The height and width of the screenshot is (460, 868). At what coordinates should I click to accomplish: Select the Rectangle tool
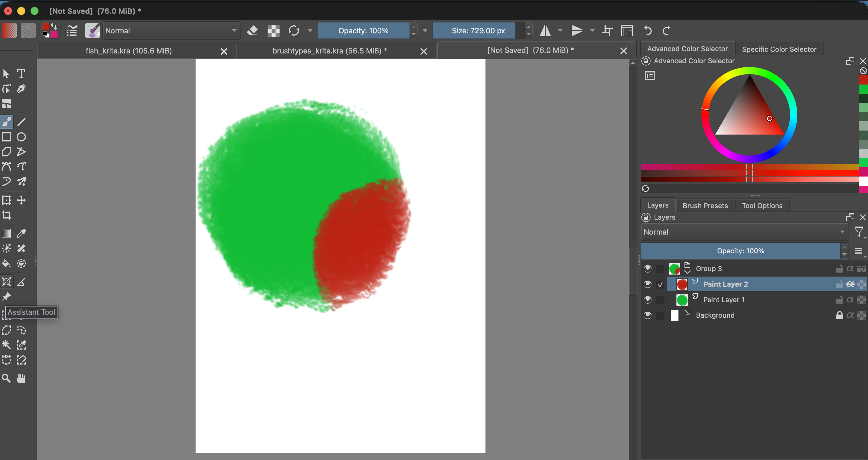pos(6,137)
